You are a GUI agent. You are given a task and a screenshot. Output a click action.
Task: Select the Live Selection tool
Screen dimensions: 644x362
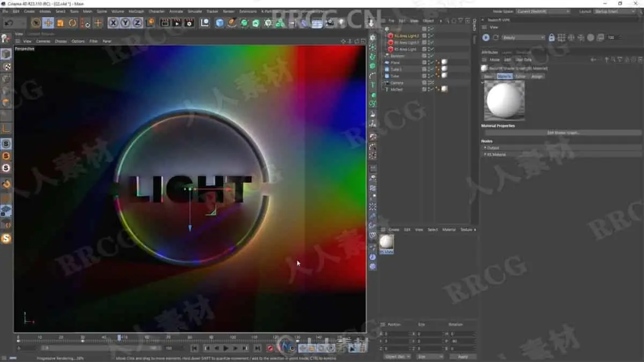[36, 23]
